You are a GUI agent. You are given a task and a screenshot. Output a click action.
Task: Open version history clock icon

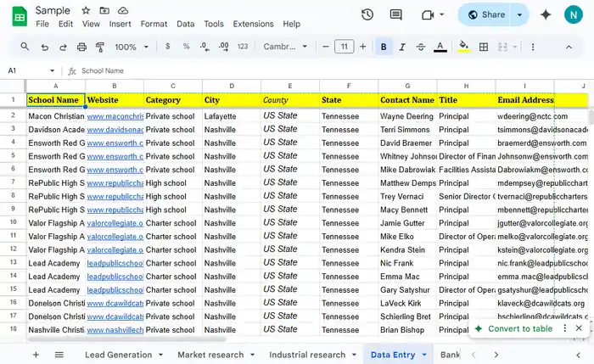pyautogui.click(x=367, y=14)
